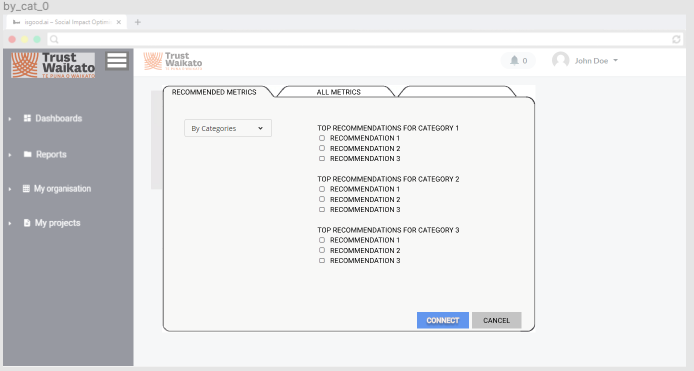
Task: Click the Reports folder icon
Action: [x=27, y=154]
